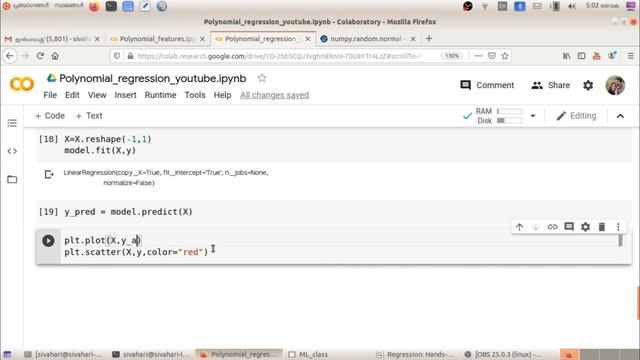Click the Colab CO logo
640x360 pixels.
[22, 84]
